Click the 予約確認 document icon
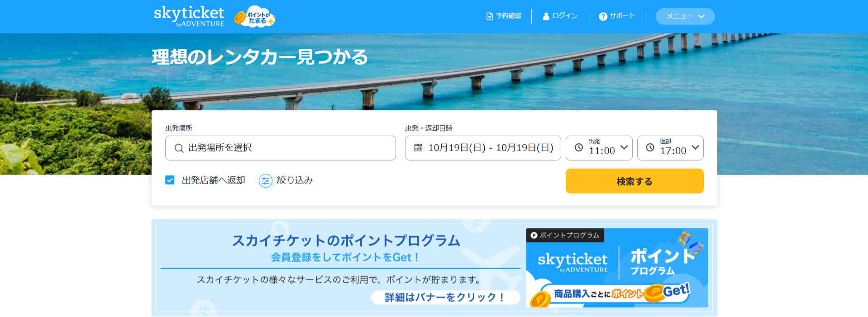 tap(489, 16)
